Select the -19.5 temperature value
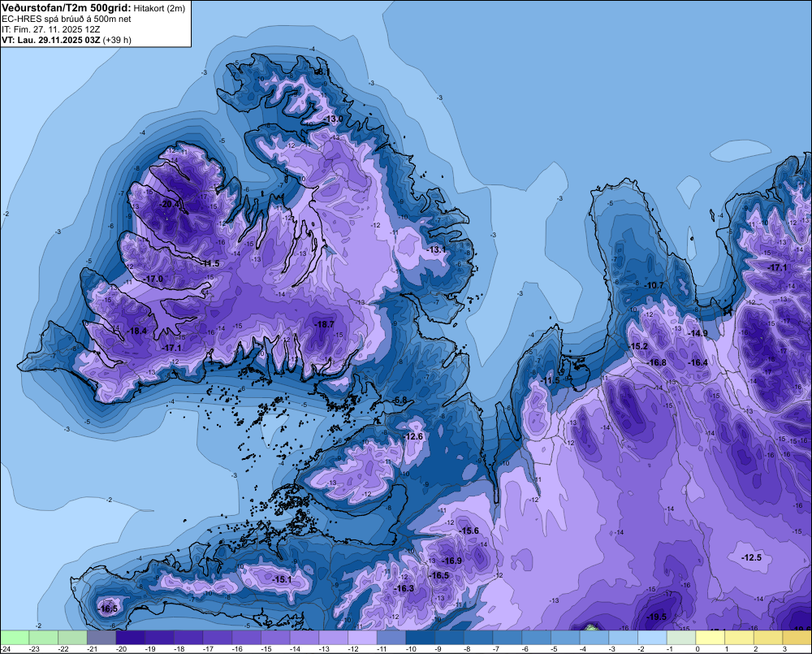Screen dimensions: 812x654 [x=656, y=617]
